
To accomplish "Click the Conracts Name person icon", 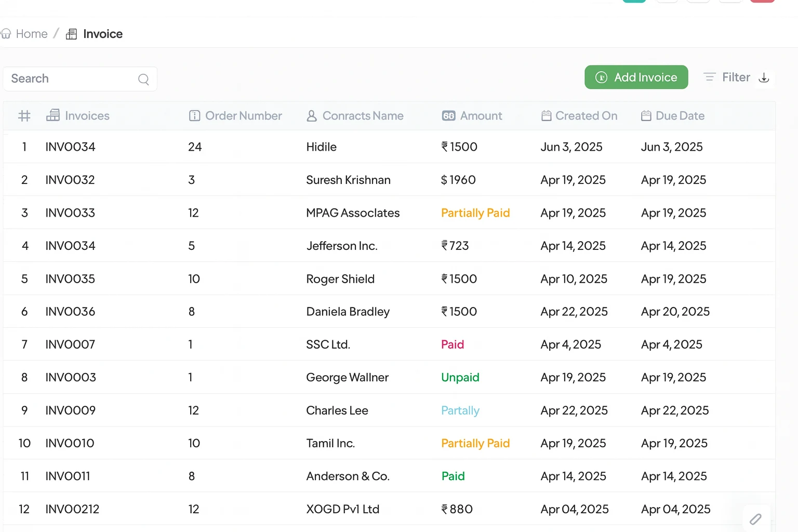I will pos(312,116).
